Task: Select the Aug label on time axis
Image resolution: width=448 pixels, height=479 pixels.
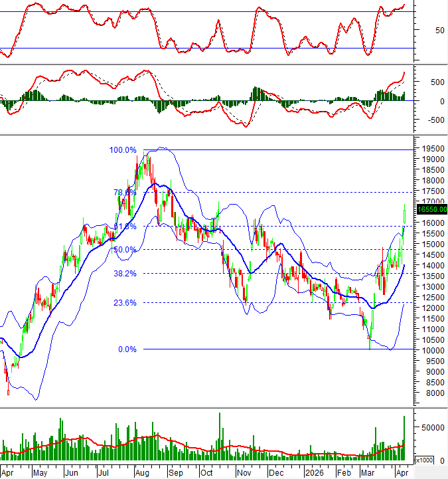Action: 141,472
